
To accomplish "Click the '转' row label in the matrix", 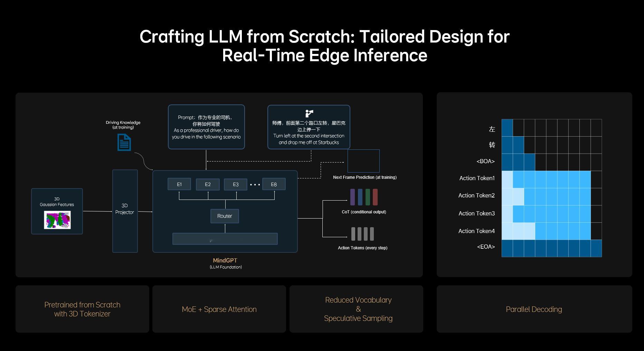I will [492, 145].
